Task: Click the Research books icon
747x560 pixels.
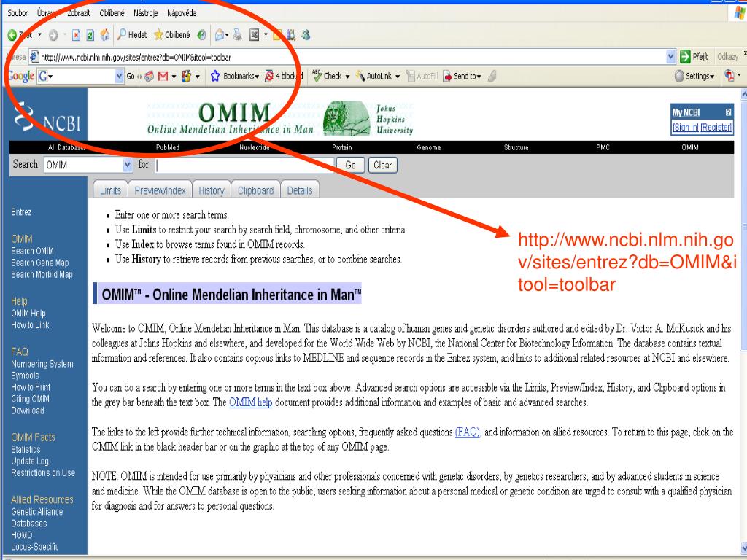Action: pyautogui.click(x=290, y=35)
